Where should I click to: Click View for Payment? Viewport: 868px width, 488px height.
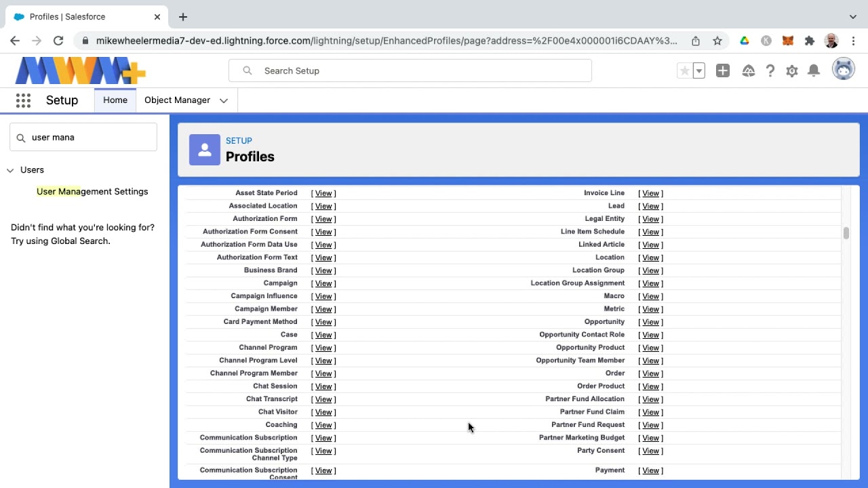pyautogui.click(x=650, y=470)
